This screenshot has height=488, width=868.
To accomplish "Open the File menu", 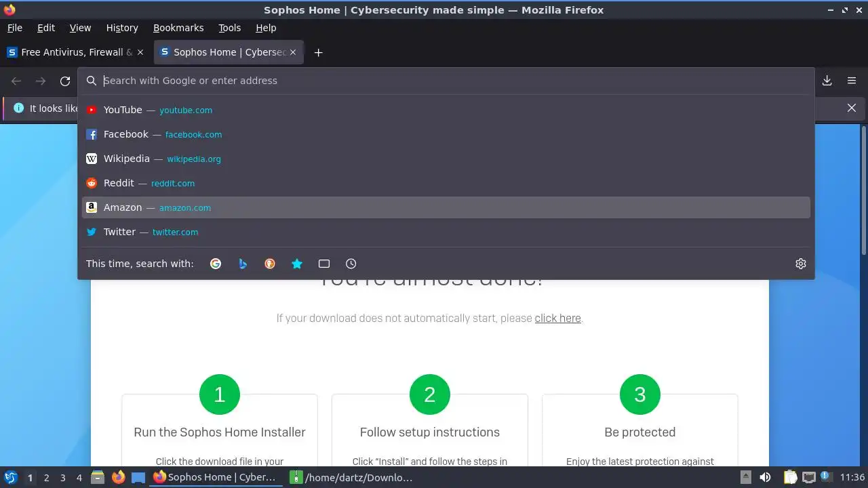I will 14,28.
